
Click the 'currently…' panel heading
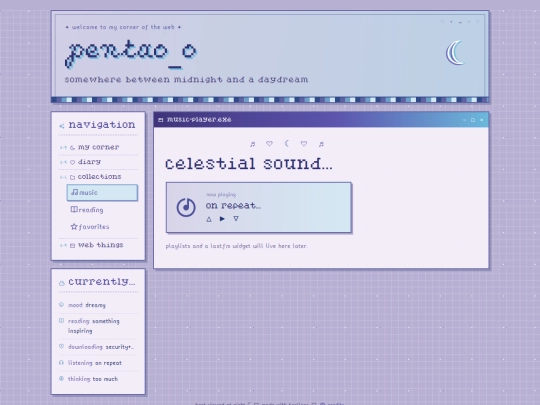(102, 282)
